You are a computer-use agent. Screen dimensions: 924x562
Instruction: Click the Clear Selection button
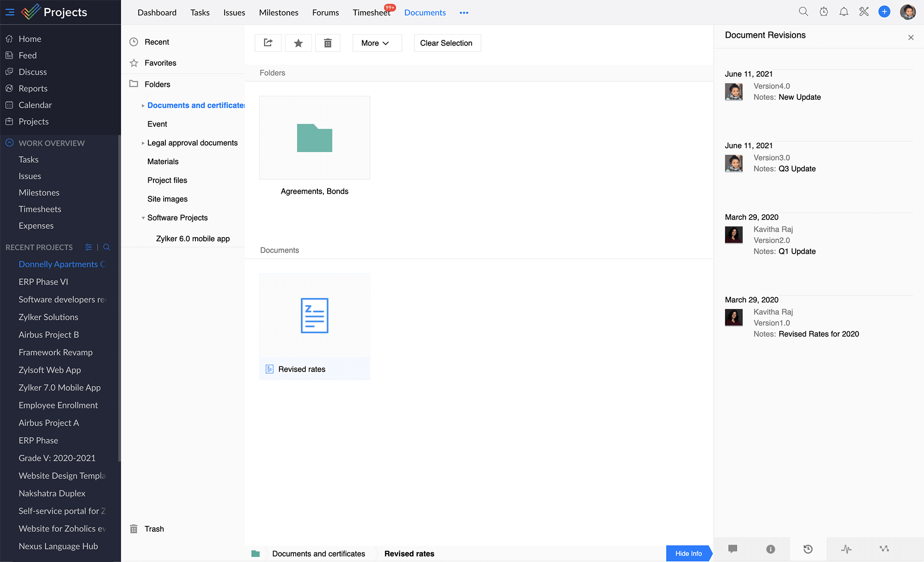click(x=447, y=43)
